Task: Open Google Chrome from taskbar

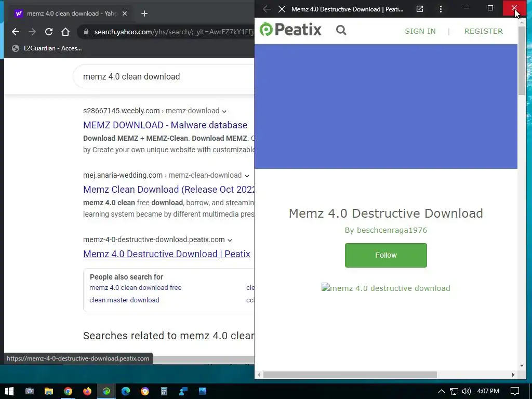Action: [68, 391]
